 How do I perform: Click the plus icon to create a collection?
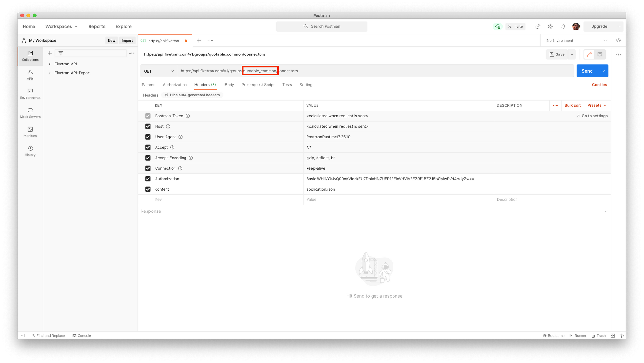click(x=50, y=53)
